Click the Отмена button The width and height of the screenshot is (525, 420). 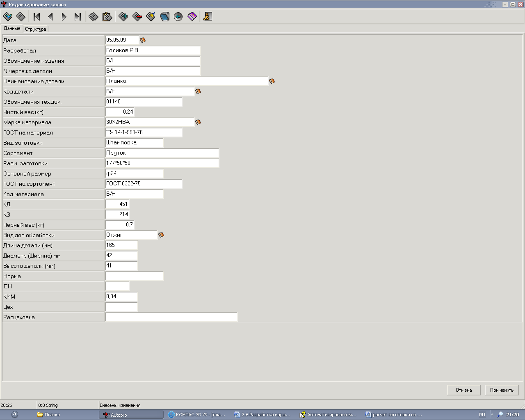pyautogui.click(x=464, y=390)
